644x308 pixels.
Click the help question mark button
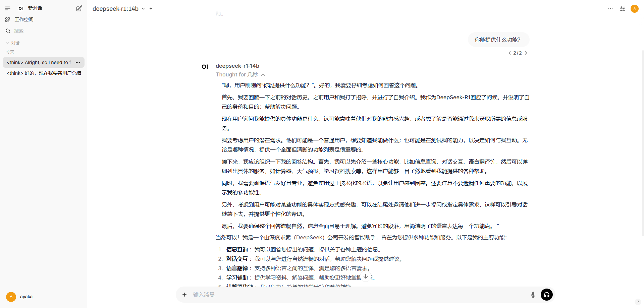pyautogui.click(x=638, y=302)
